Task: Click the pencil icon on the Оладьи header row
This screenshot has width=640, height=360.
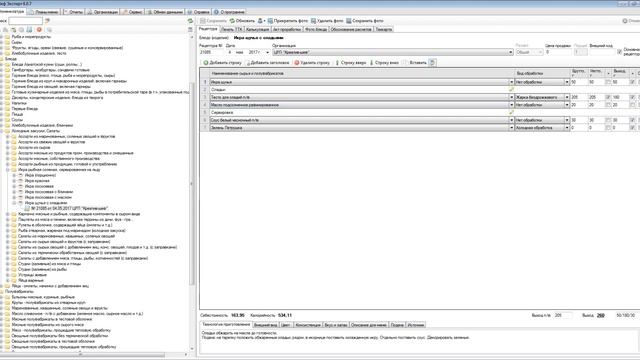Action: pos(511,89)
